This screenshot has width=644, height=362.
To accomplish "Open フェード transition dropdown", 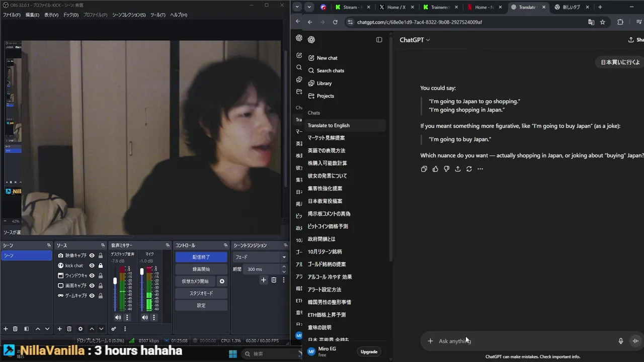I will click(260, 257).
